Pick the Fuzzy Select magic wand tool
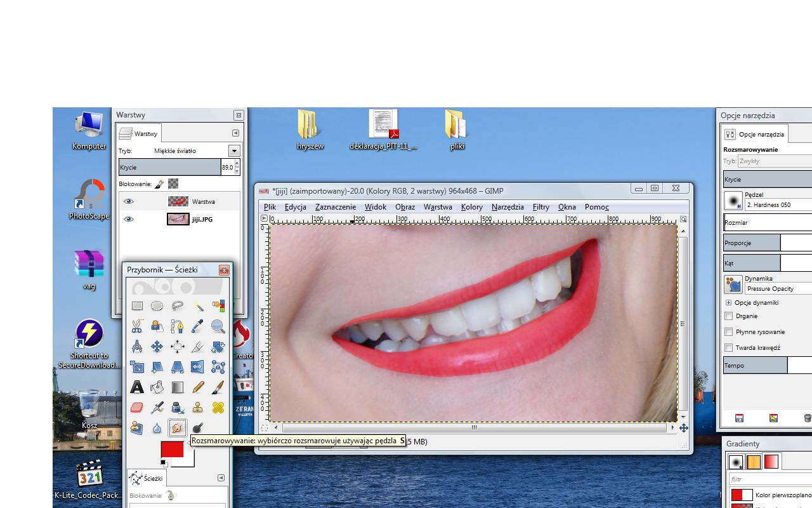Screen dimensions: 812x508 point(198,306)
